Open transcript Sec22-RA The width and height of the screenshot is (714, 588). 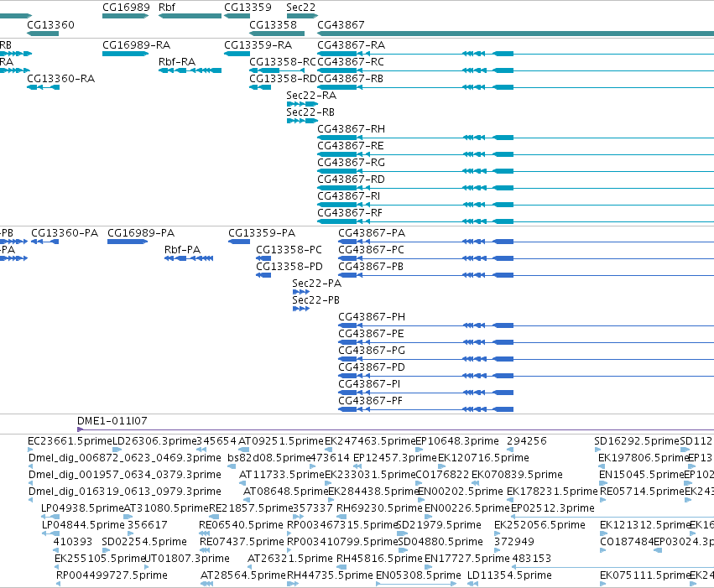coord(311,95)
